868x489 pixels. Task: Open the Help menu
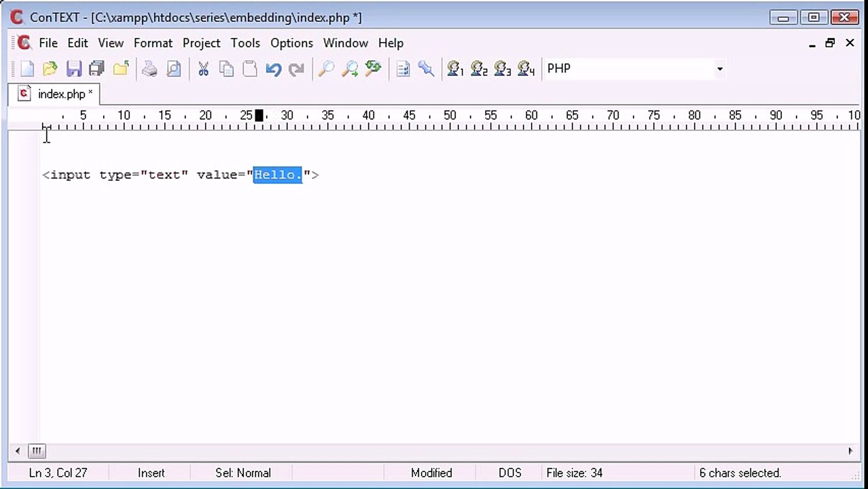[x=391, y=43]
